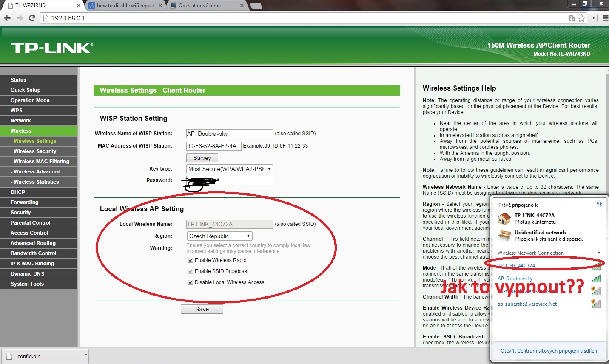Toggle the Enable SSID Broadcast checkbox
Screen dimensions: 609x364
coord(191,271)
